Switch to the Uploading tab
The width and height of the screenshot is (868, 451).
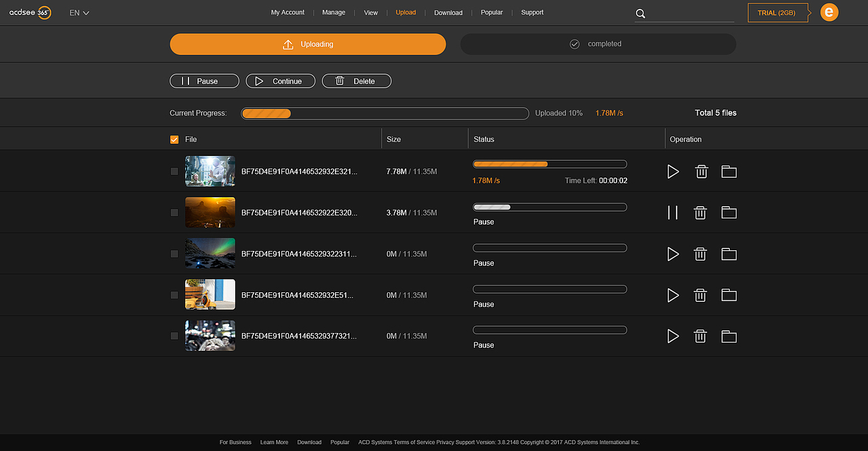pos(308,44)
